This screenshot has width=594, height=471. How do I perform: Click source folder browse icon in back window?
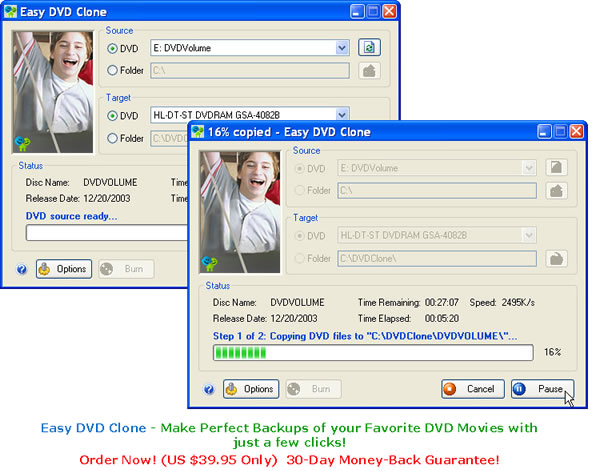pyautogui.click(x=369, y=71)
